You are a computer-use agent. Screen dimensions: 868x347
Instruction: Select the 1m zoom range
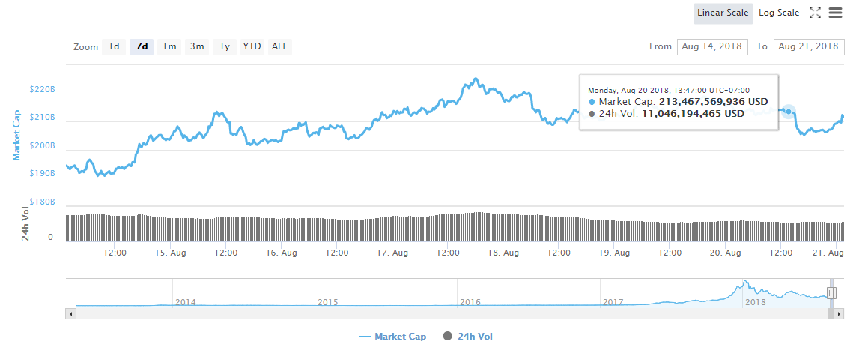tap(169, 47)
